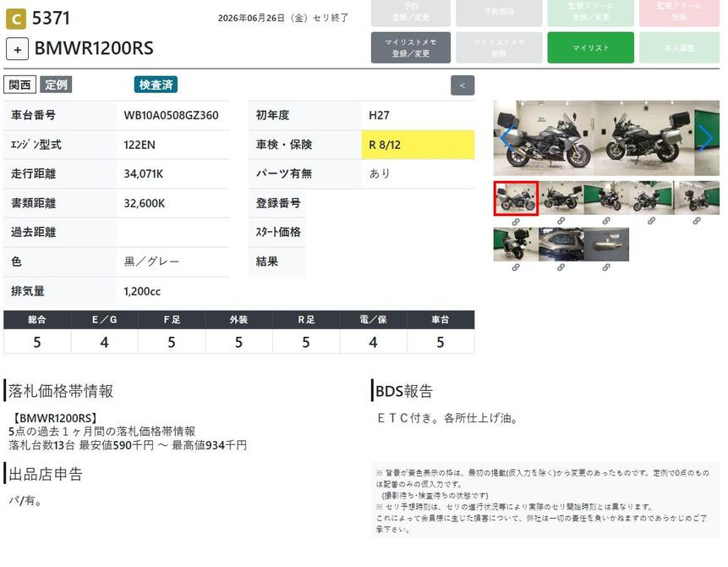Screen dimensions: 728x567
Task: Click 総合 score value 5
Action: (x=37, y=343)
